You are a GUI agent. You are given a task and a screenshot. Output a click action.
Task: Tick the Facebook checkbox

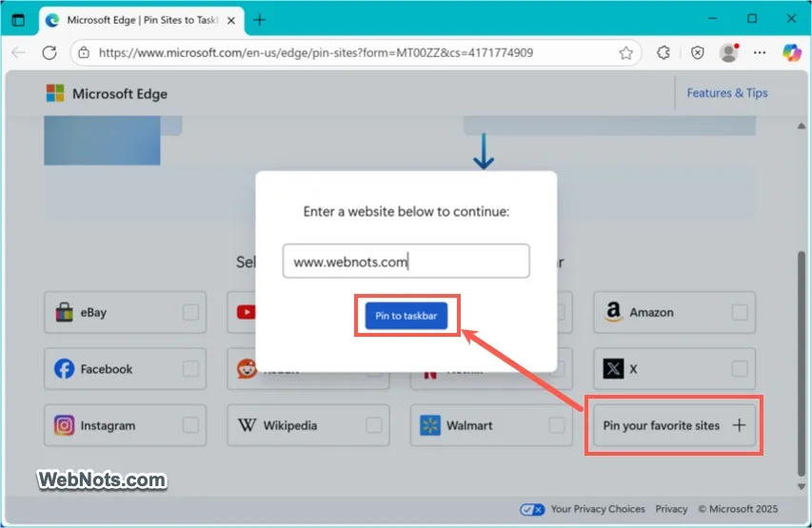coord(190,369)
